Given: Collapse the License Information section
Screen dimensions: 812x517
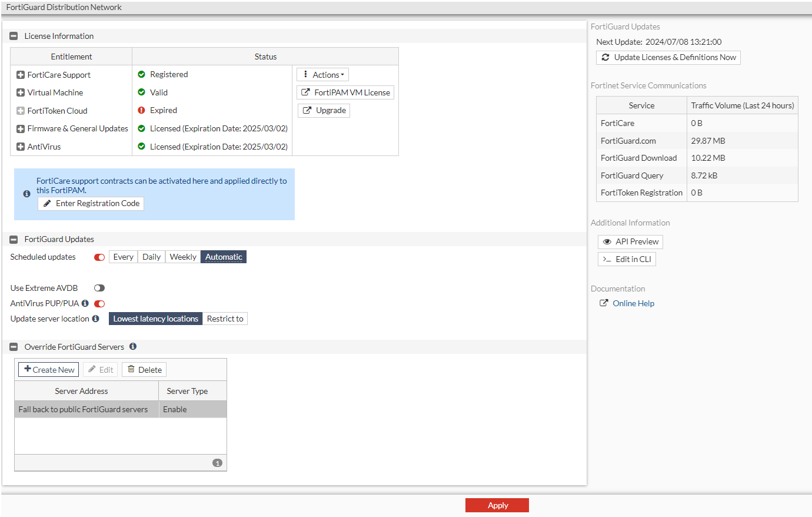Looking at the screenshot, I should coord(14,36).
